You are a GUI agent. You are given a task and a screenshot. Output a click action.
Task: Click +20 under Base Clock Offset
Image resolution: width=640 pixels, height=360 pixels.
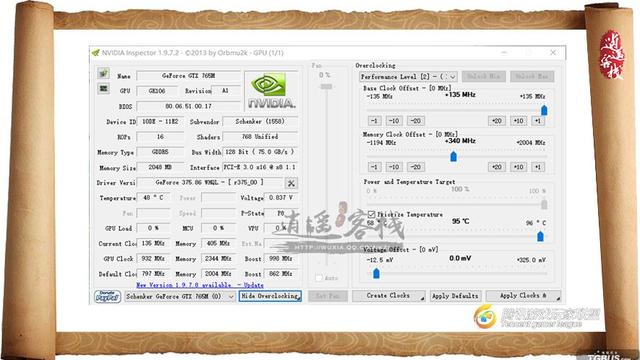tap(496, 121)
